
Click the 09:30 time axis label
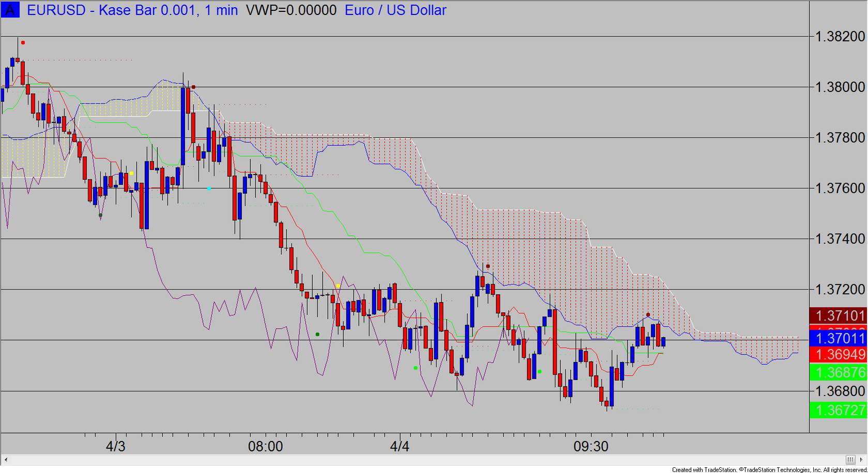(x=591, y=446)
